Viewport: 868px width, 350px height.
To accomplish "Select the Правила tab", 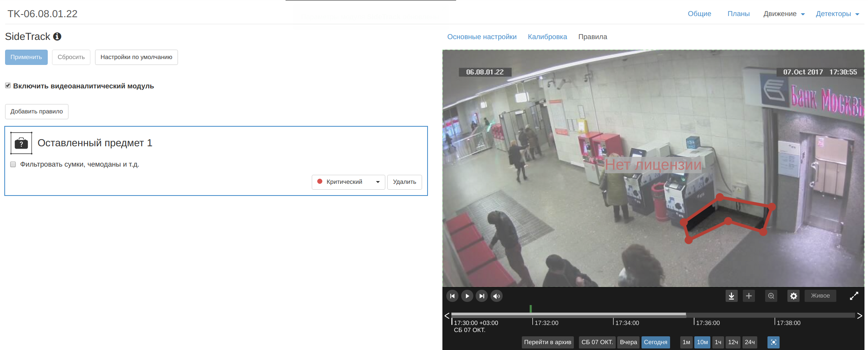I will point(593,37).
